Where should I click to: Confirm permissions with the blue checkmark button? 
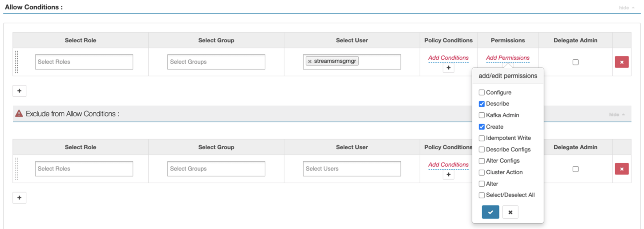point(490,212)
